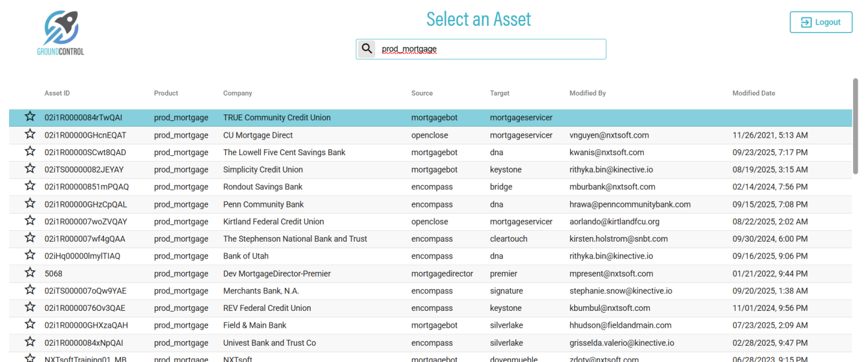Favorite the Merchants Bank, N.A. asset
The width and height of the screenshot is (868, 362).
click(30, 290)
